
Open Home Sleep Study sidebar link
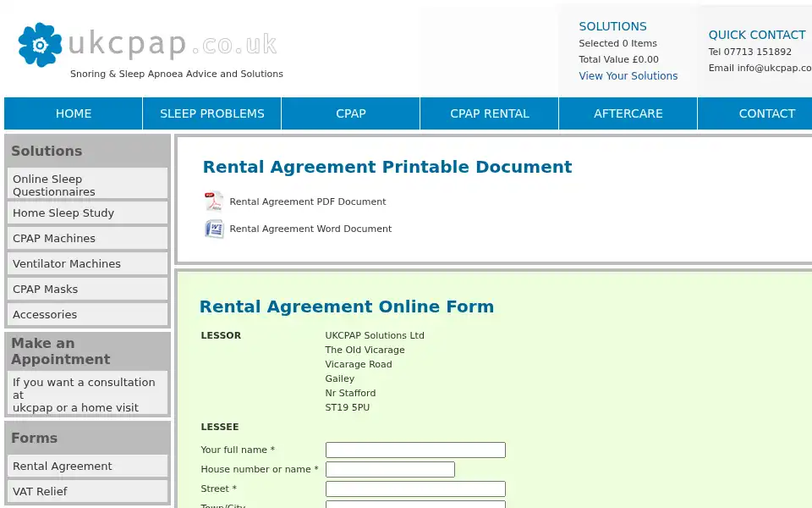(87, 213)
